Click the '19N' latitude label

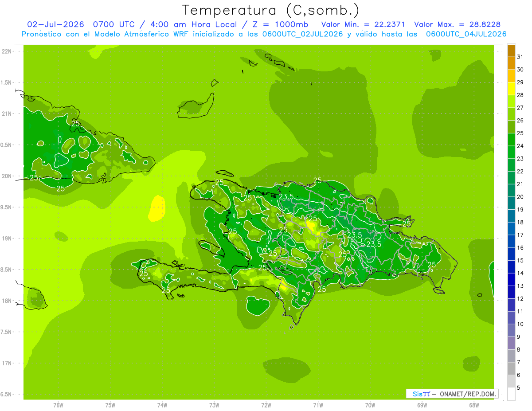coord(7,238)
